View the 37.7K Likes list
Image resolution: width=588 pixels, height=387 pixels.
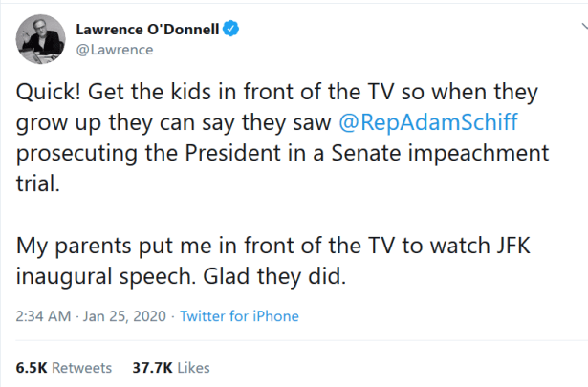click(170, 367)
